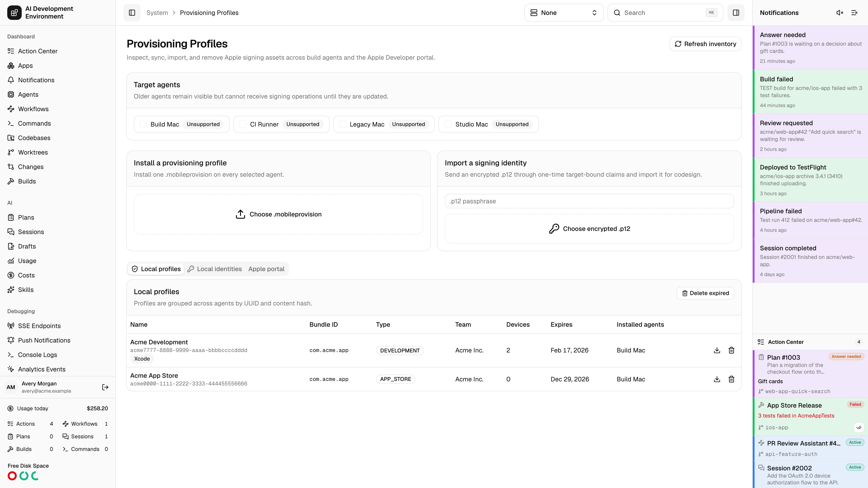Screen dimensions: 868x488
Task: Open Agents in the sidebar
Action: pos(58,95)
